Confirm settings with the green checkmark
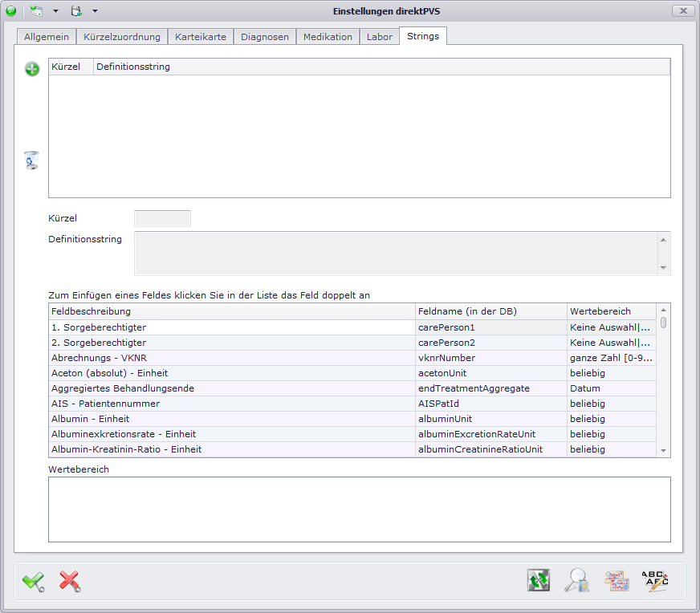 click(33, 582)
